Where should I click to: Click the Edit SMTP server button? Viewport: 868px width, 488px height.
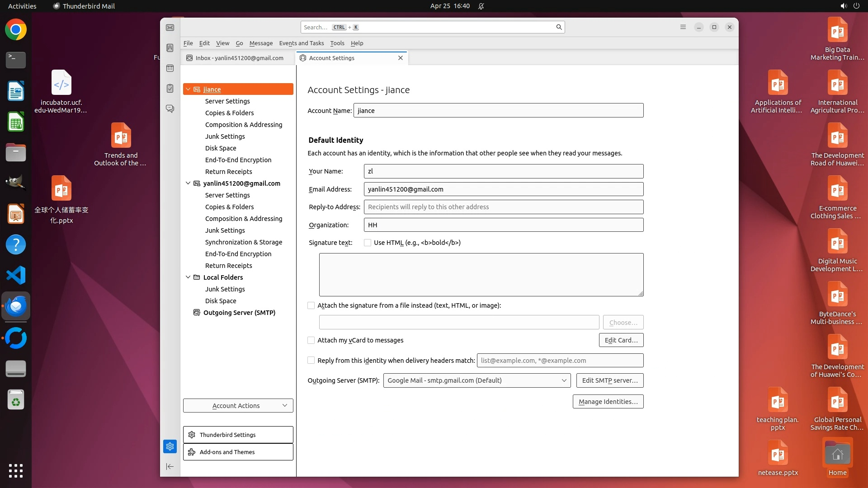(609, 380)
